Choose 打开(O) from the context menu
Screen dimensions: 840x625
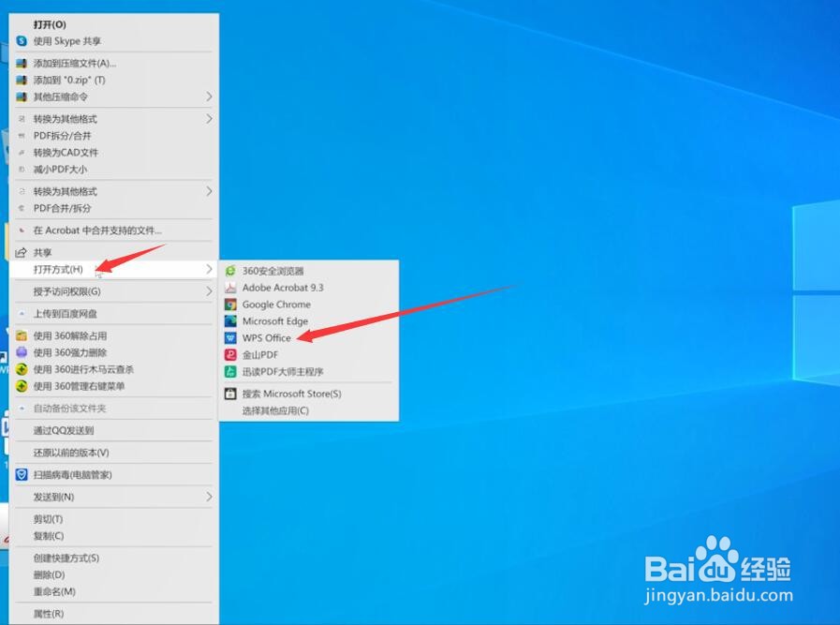coord(113,24)
